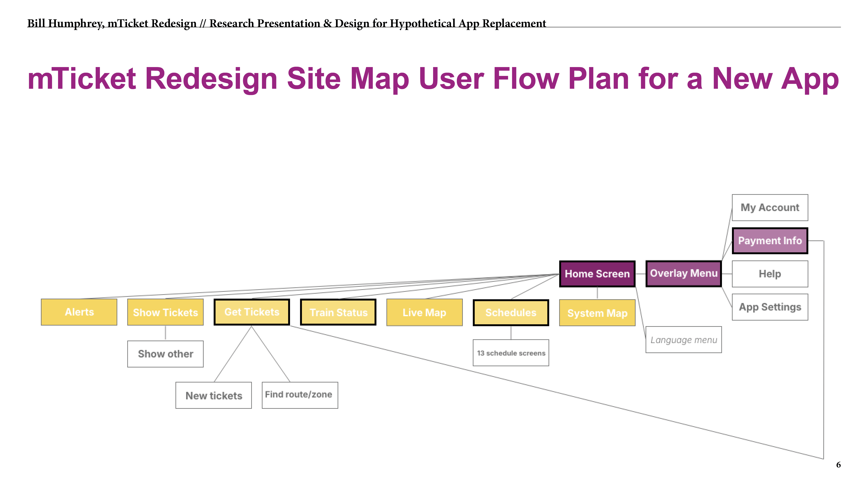
Task: Click the Bill Humphrey header text
Action: pyautogui.click(x=286, y=23)
